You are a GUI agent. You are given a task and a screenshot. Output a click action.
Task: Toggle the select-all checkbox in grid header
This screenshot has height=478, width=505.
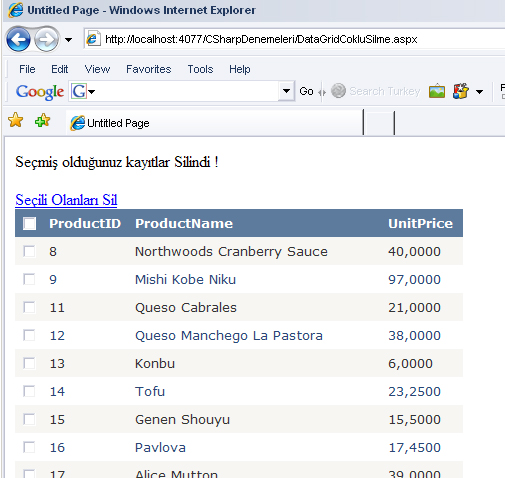pos(29,223)
